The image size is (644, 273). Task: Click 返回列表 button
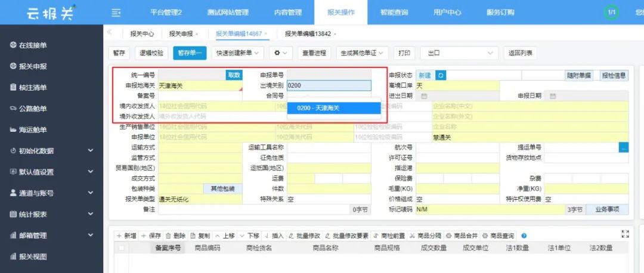pos(521,53)
